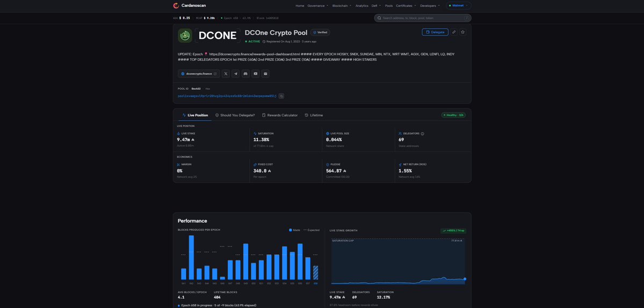Open Analytics in navigation
Viewport: 644px width, 308px height.
[362, 6]
